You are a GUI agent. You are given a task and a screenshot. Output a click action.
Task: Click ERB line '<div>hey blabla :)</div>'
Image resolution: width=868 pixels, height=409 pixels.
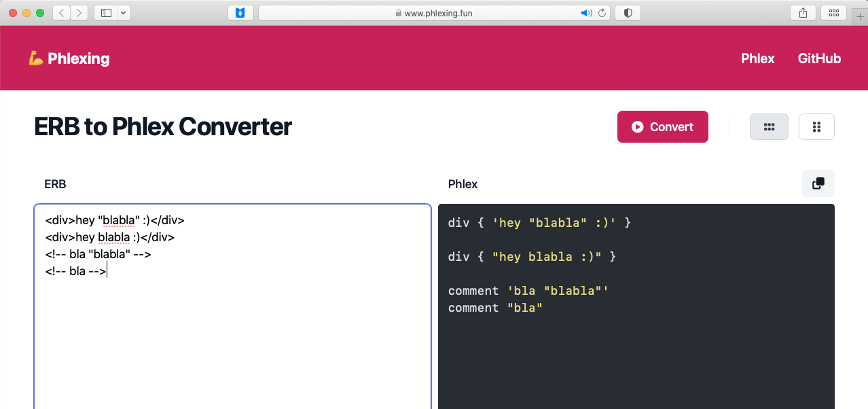110,237
